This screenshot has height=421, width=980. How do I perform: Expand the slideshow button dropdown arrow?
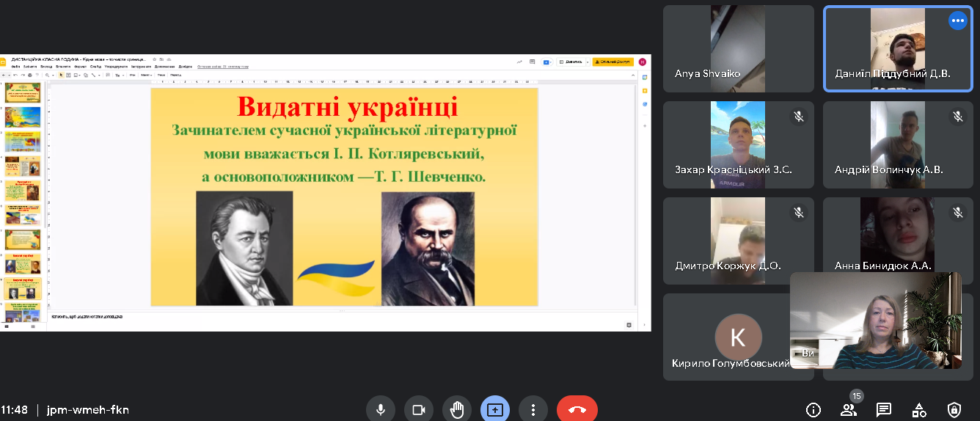[588, 62]
